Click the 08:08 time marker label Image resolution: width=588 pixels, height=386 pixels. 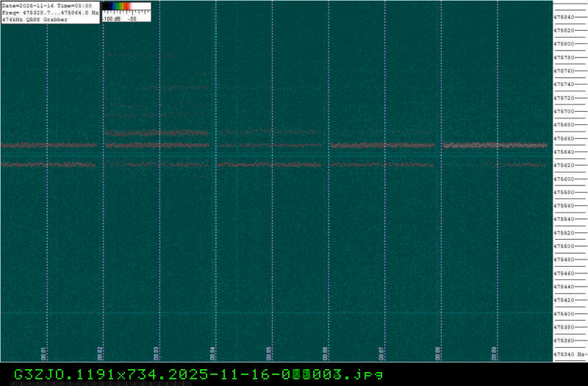pos(438,353)
